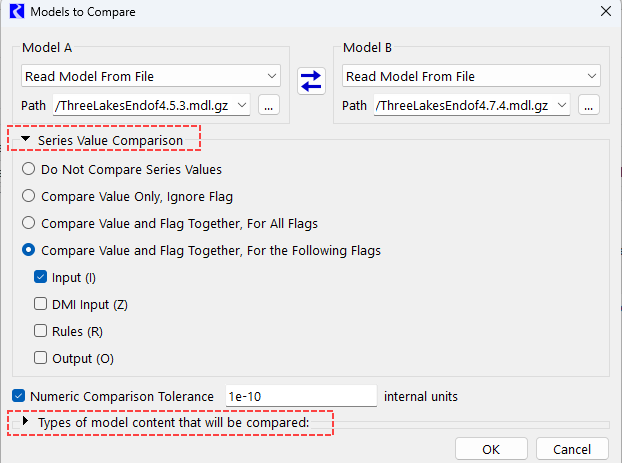Browse for Model B file path

589,104
